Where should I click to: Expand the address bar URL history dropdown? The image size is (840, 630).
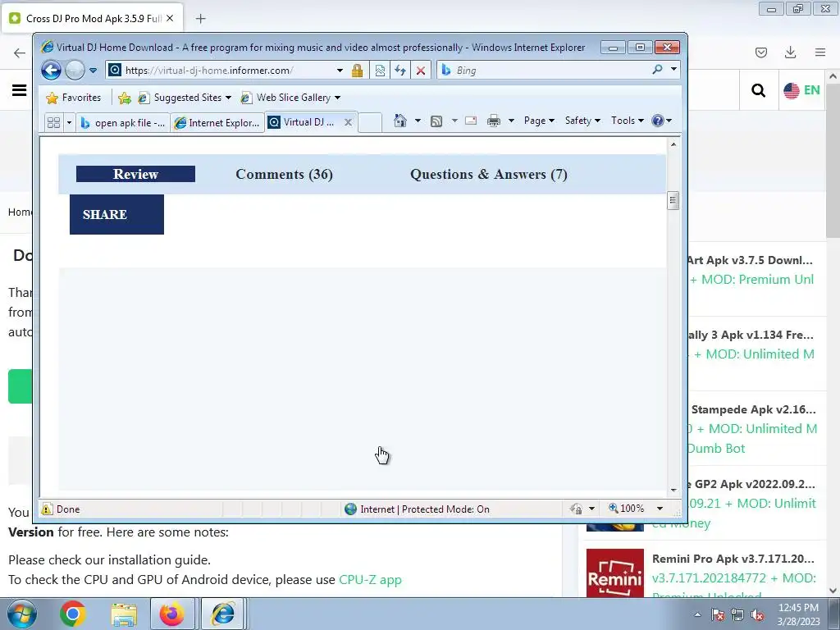pos(340,71)
